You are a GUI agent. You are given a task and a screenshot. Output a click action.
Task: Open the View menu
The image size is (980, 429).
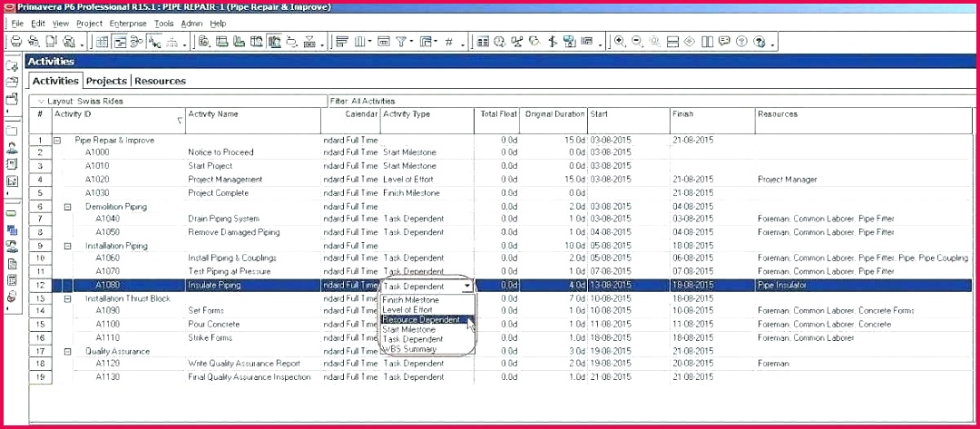click(x=61, y=23)
